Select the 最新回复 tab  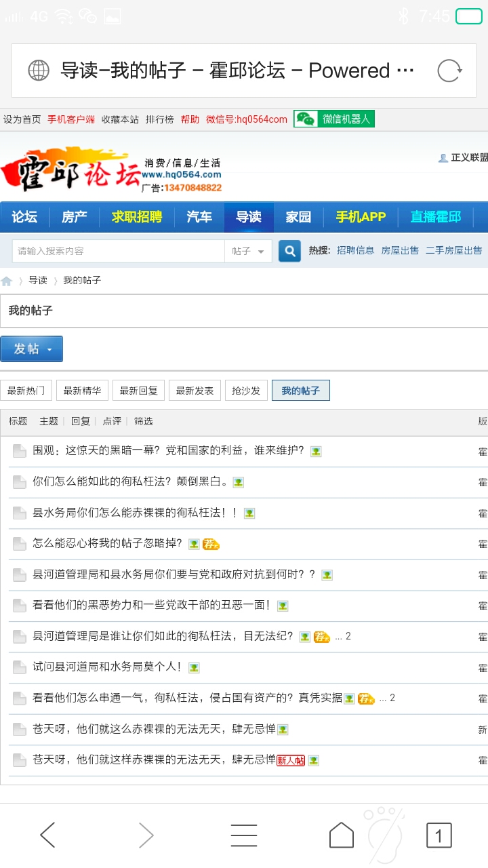[138, 391]
